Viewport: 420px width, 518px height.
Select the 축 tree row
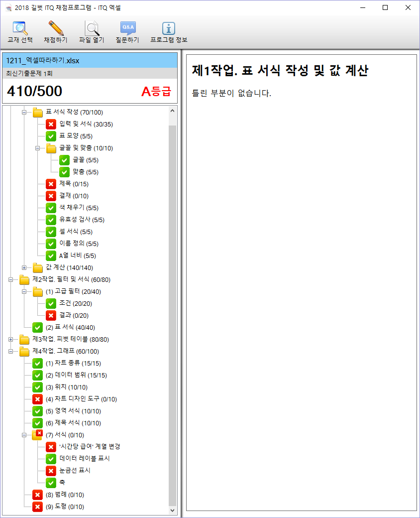pos(62,483)
